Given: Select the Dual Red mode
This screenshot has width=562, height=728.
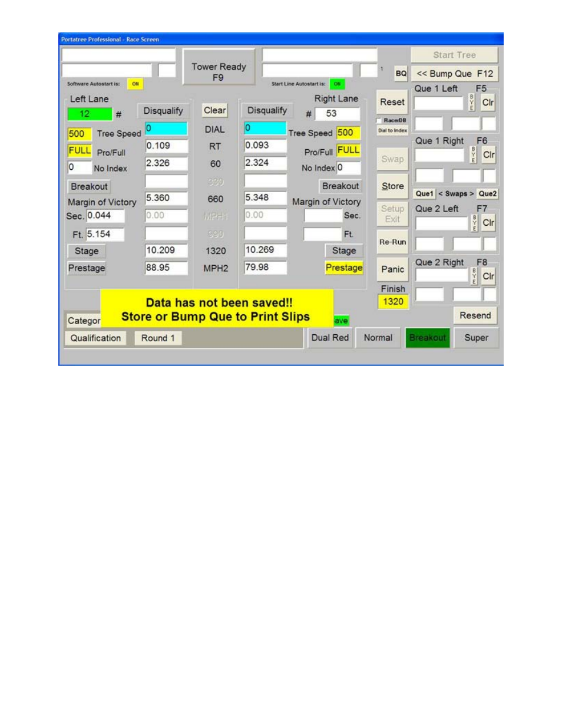Looking at the screenshot, I should click(x=330, y=338).
